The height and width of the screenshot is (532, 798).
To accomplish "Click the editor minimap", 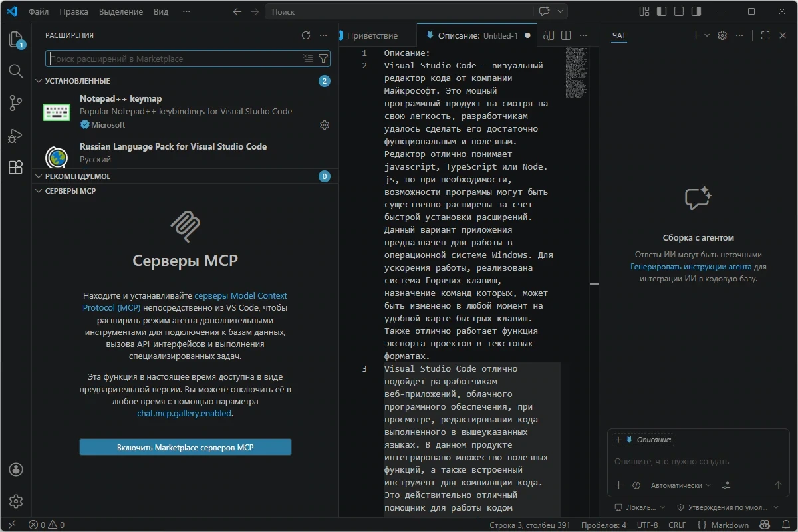I will 576,73.
